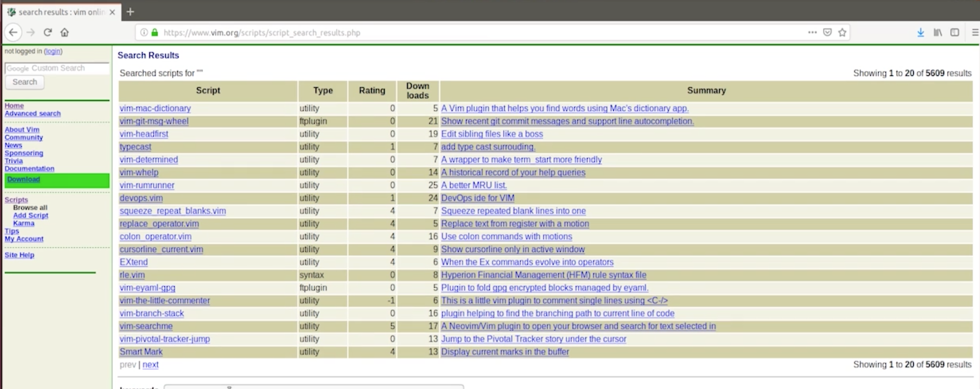
Task: Open replace_operator.vim script link
Action: coord(159,224)
